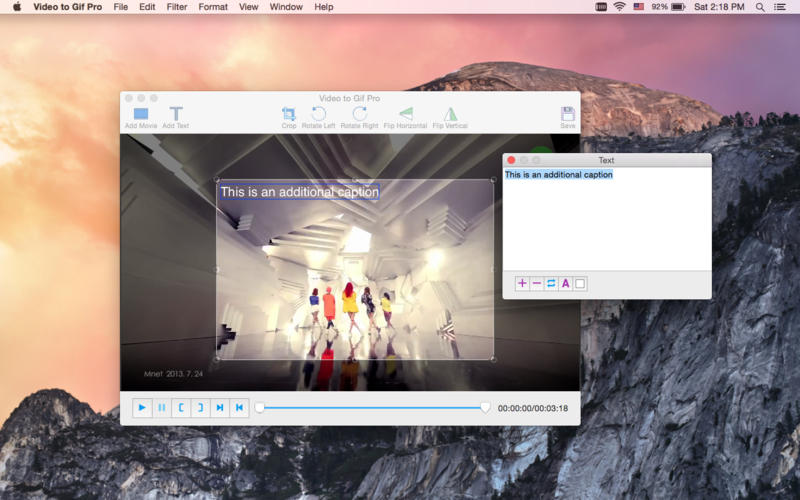
Task: Open the Help menu
Action: point(324,7)
